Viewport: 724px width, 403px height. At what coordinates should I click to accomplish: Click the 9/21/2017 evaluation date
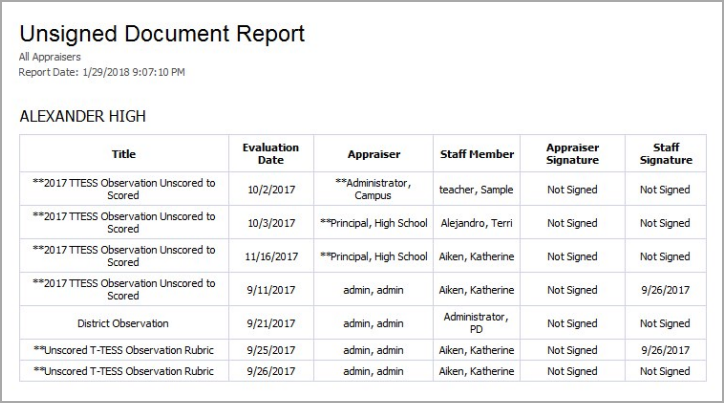271,323
